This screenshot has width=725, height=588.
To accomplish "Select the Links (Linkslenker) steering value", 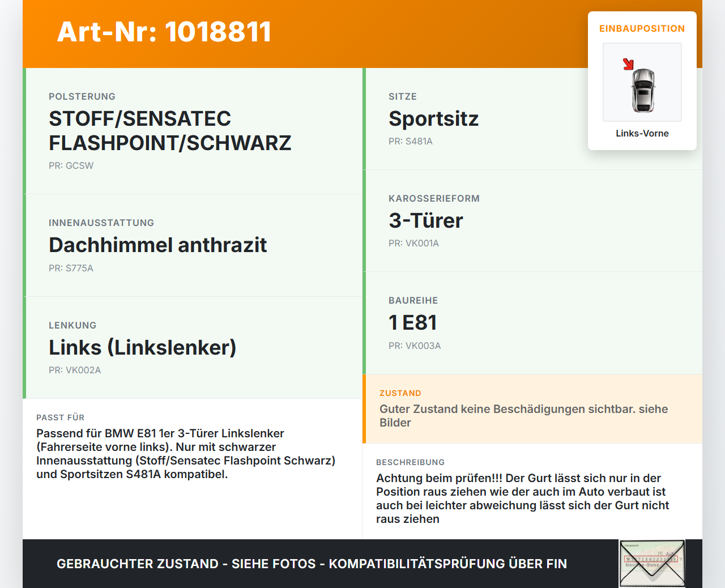I will pyautogui.click(x=142, y=348).
